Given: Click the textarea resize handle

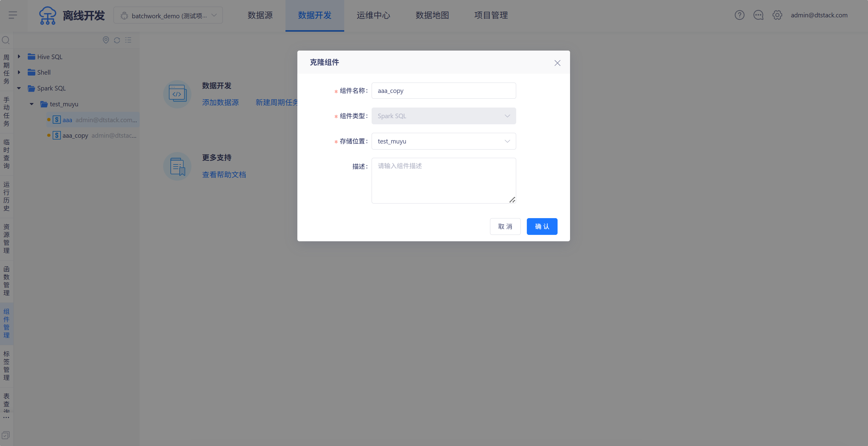Looking at the screenshot, I should tap(512, 200).
